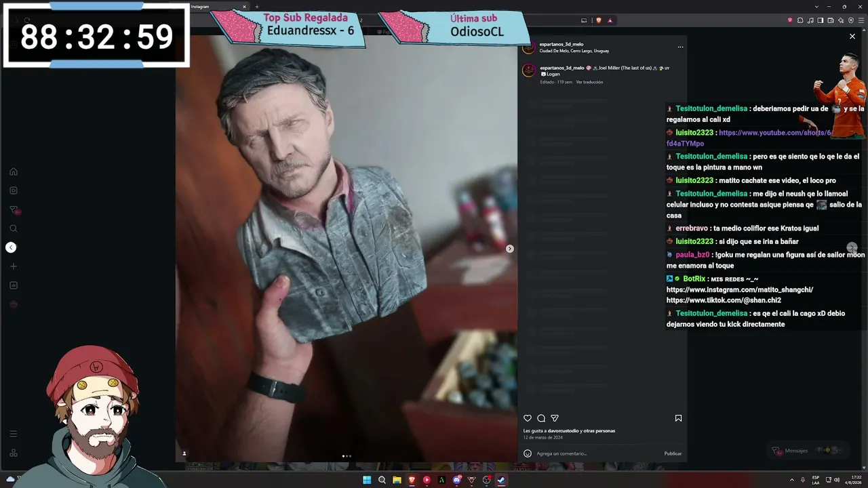Open a new browser tab

(x=256, y=7)
